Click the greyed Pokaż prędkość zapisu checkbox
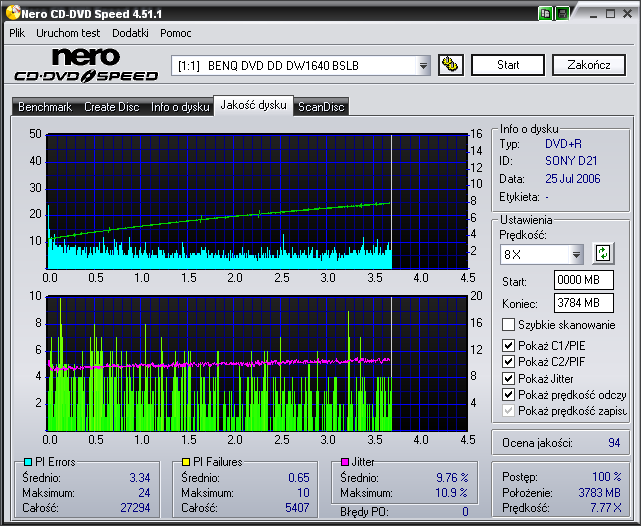Image resolution: width=641 pixels, height=526 pixels. 508,411
